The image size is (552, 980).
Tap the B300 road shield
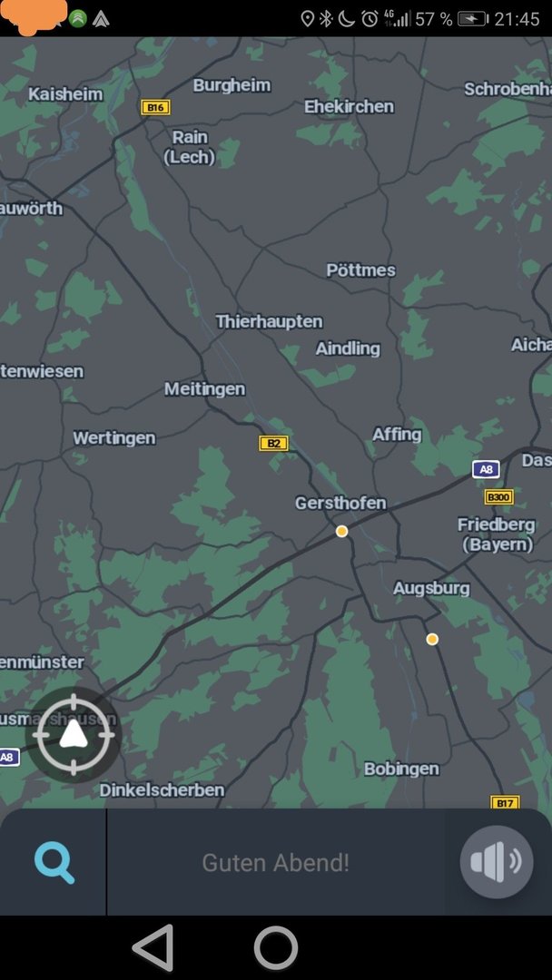pyautogui.click(x=498, y=497)
